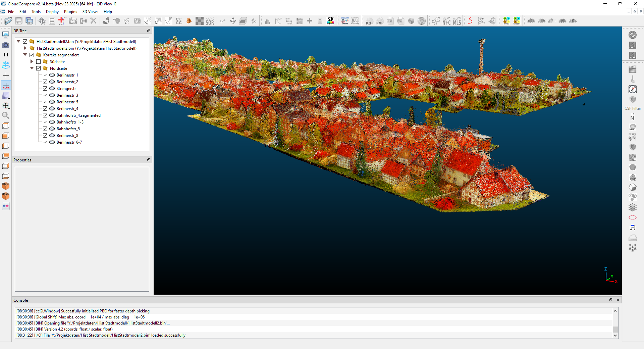This screenshot has height=349, width=644.
Task: Close the Console panel
Action: 618,300
